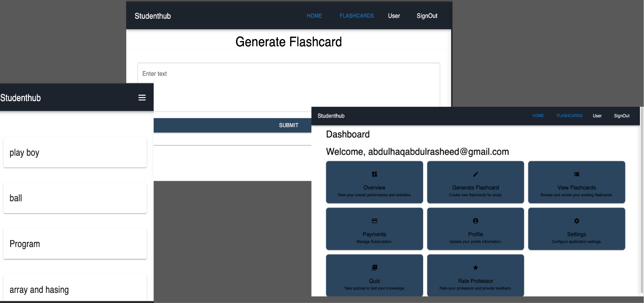Click the View Flashcards label on Dashboard
Viewport: 644px width, 303px height.
point(576,188)
